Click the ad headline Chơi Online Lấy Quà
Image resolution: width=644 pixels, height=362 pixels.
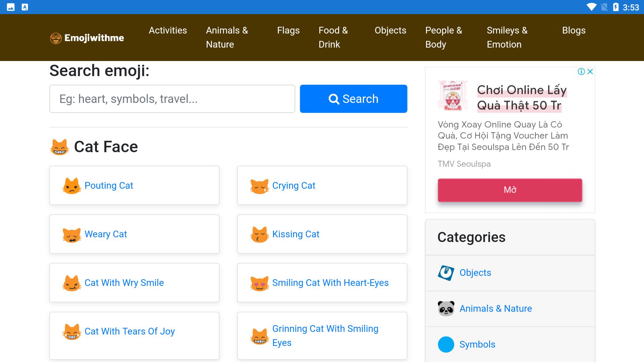(x=522, y=98)
